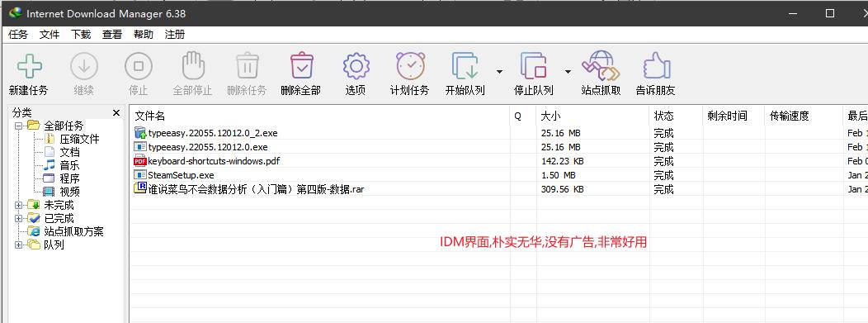The height and width of the screenshot is (323, 868).
Task: Expand the 已完成 tree node
Action: [x=18, y=218]
